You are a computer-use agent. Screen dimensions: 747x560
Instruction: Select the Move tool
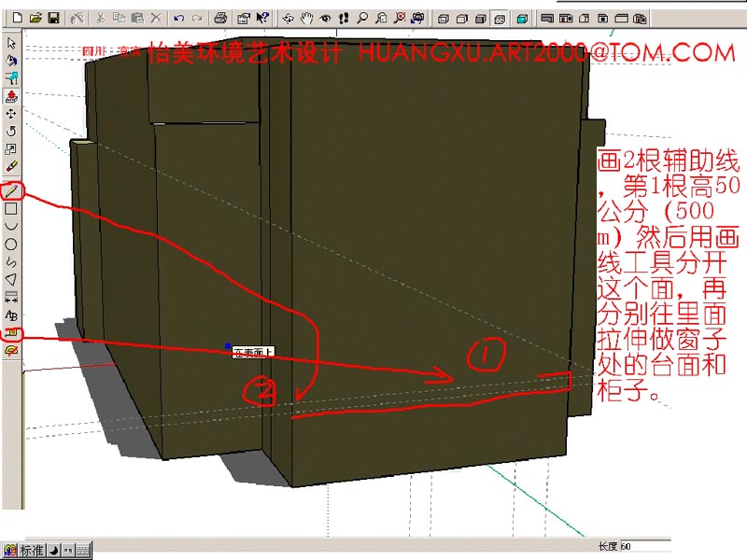coord(11,113)
